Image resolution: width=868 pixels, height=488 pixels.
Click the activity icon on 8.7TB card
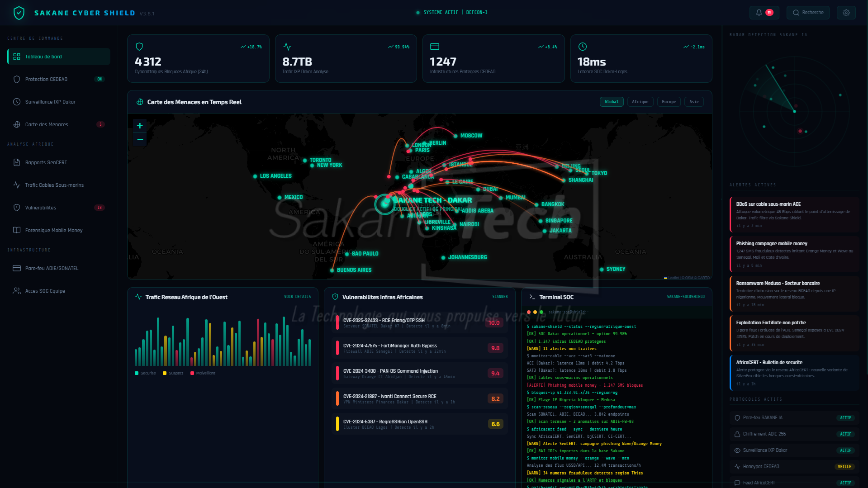click(x=287, y=47)
